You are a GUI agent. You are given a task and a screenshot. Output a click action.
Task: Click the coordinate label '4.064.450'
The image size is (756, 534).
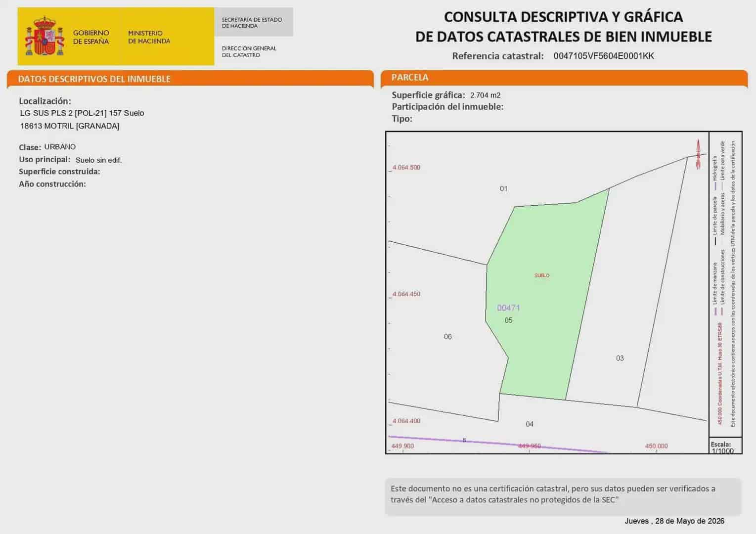406,294
